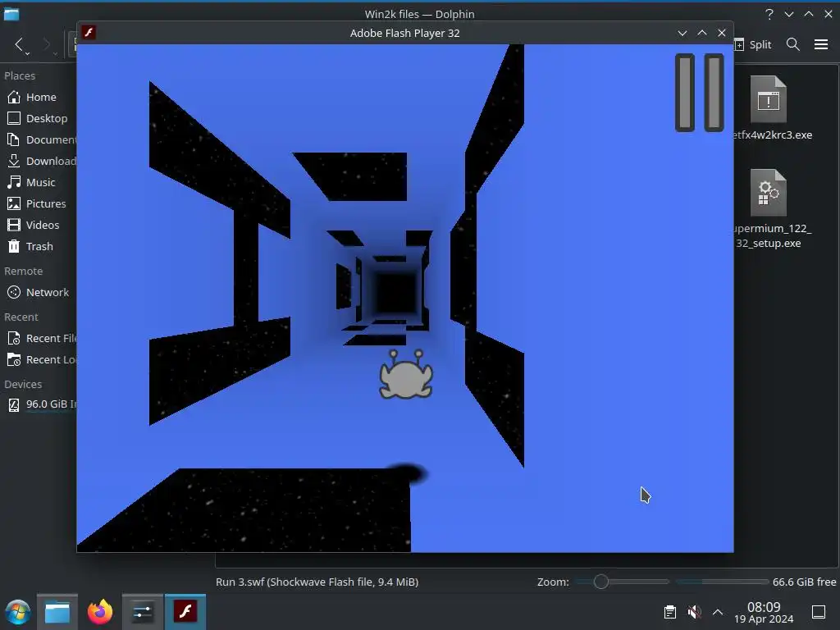Pause the game with the pause button

click(x=699, y=93)
